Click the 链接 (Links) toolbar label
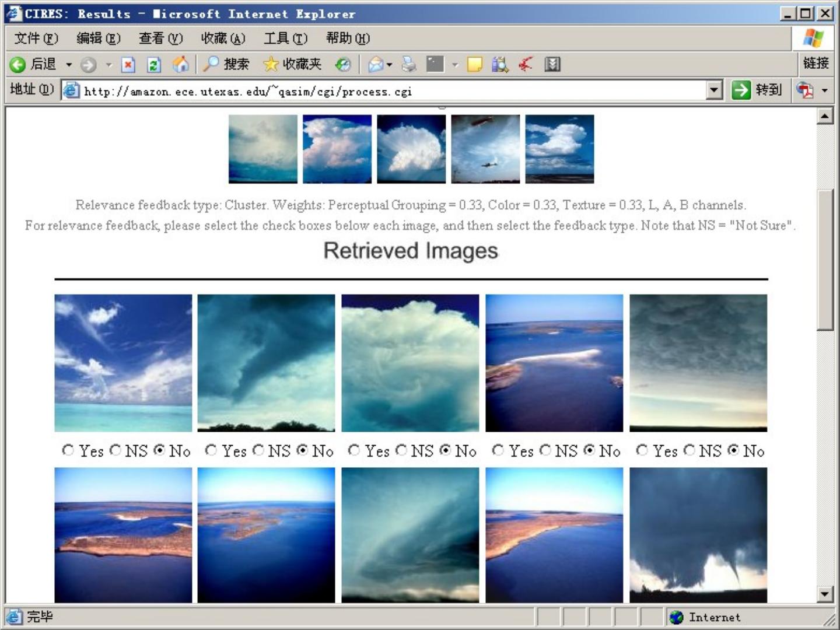 (815, 63)
